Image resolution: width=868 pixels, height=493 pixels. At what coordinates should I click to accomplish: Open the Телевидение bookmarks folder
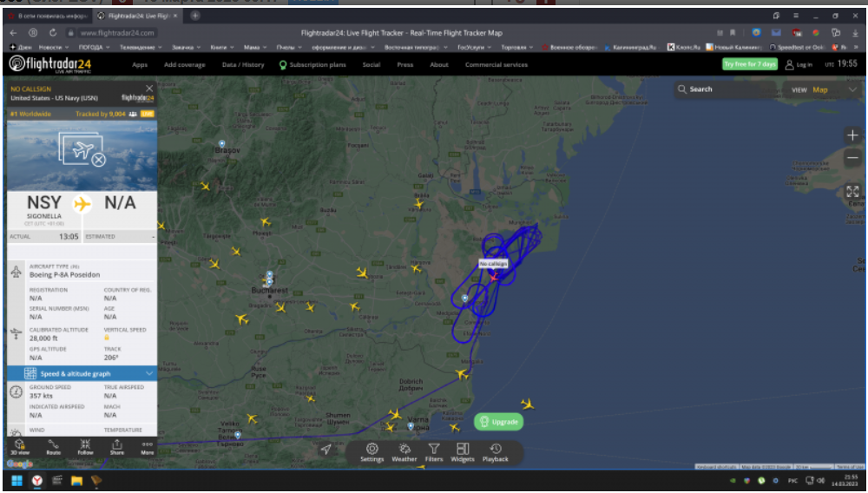[x=141, y=47]
